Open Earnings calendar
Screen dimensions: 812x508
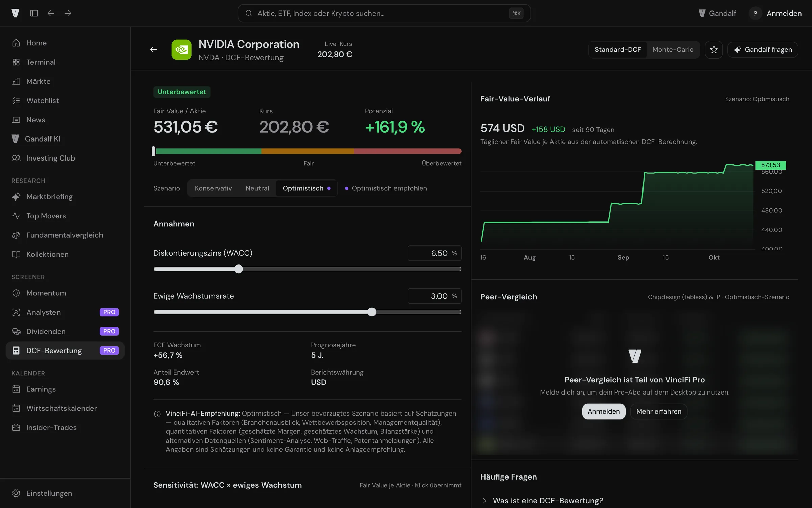point(65,389)
